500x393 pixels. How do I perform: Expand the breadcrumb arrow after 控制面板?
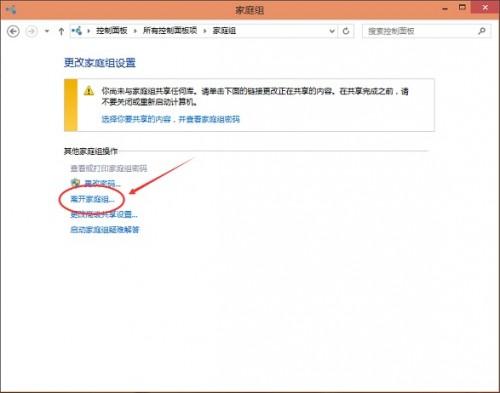[135, 31]
